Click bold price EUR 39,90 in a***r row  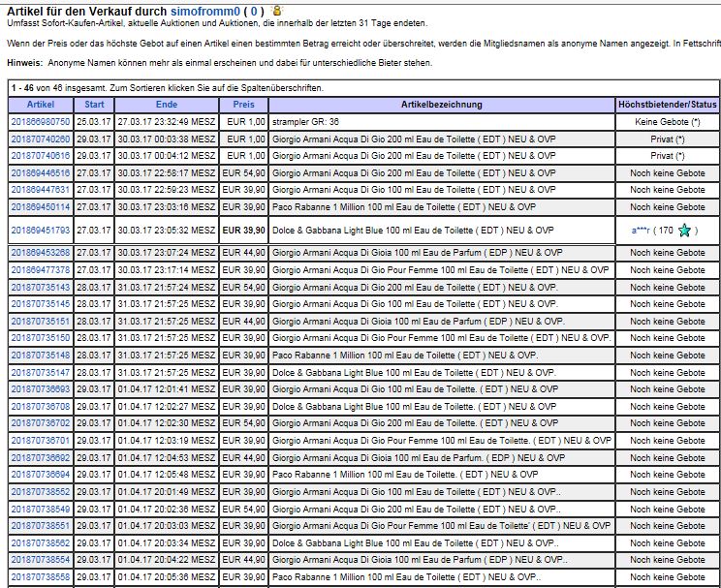pyautogui.click(x=243, y=231)
